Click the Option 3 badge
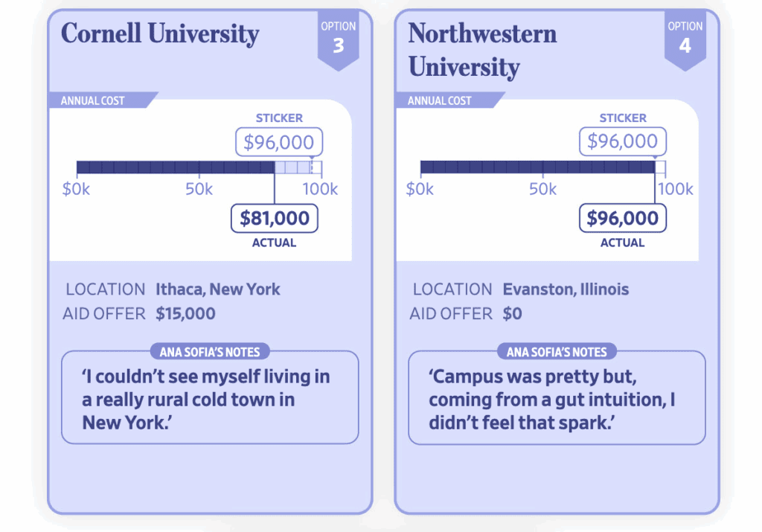Image resolution: width=762 pixels, height=532 pixels. click(338, 39)
